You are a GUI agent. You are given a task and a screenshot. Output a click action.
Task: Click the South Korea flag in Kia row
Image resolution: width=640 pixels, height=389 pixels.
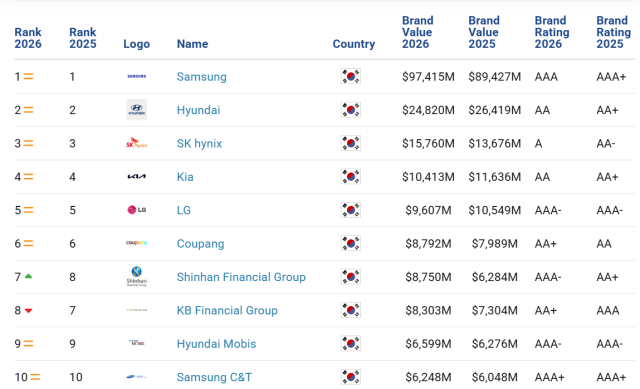[351, 177]
